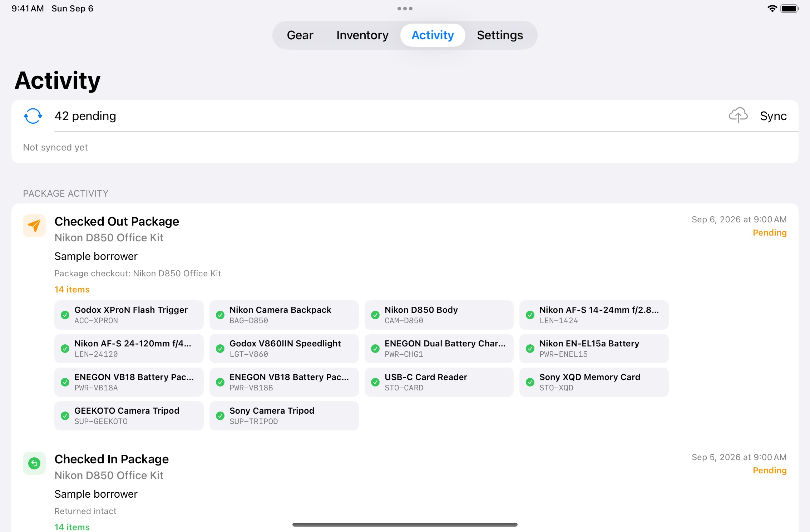The image size is (810, 532).
Task: Click the SUP-TRIPOD asset code
Action: click(x=253, y=422)
